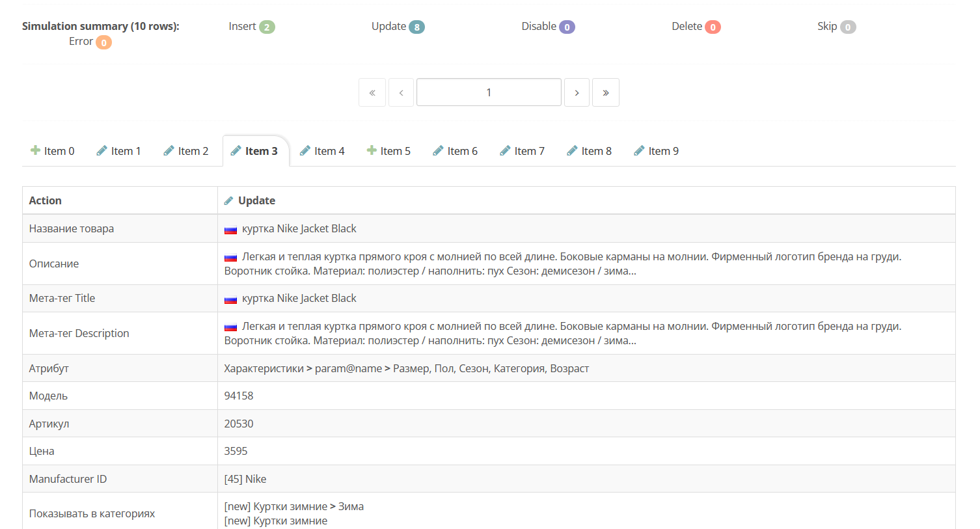Image resolution: width=980 pixels, height=529 pixels.
Task: Click the pencil icon next to Item 9
Action: point(639,151)
